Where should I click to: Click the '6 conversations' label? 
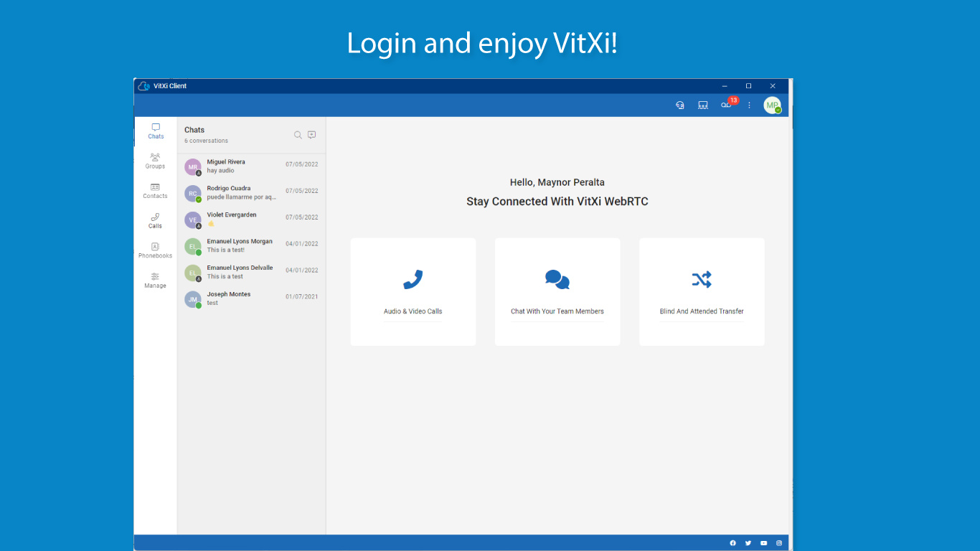coord(207,141)
